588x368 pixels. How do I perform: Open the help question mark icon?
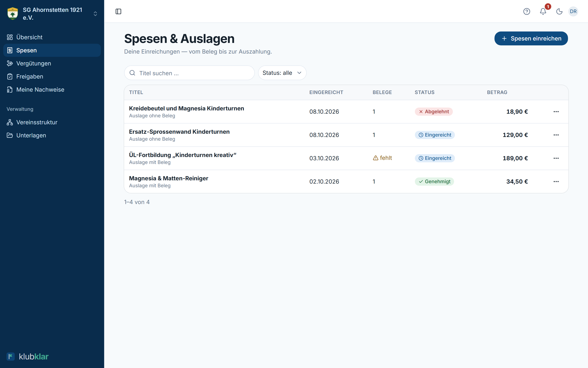(x=527, y=11)
